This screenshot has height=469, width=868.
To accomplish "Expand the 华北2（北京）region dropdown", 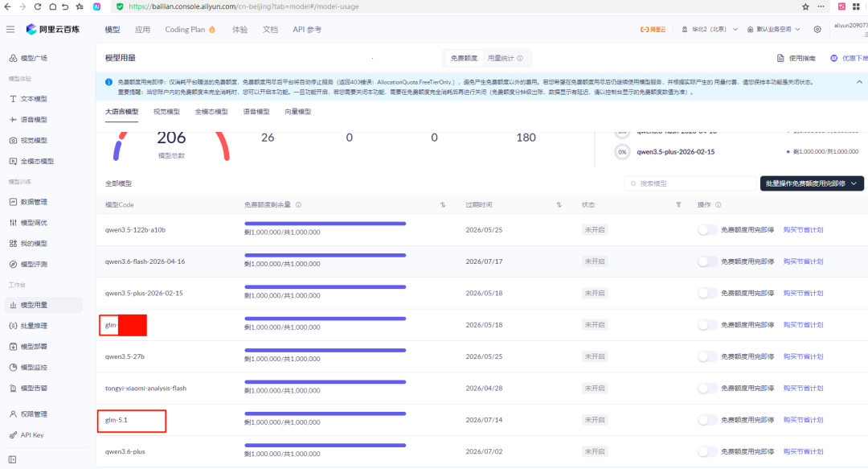I will pyautogui.click(x=710, y=30).
